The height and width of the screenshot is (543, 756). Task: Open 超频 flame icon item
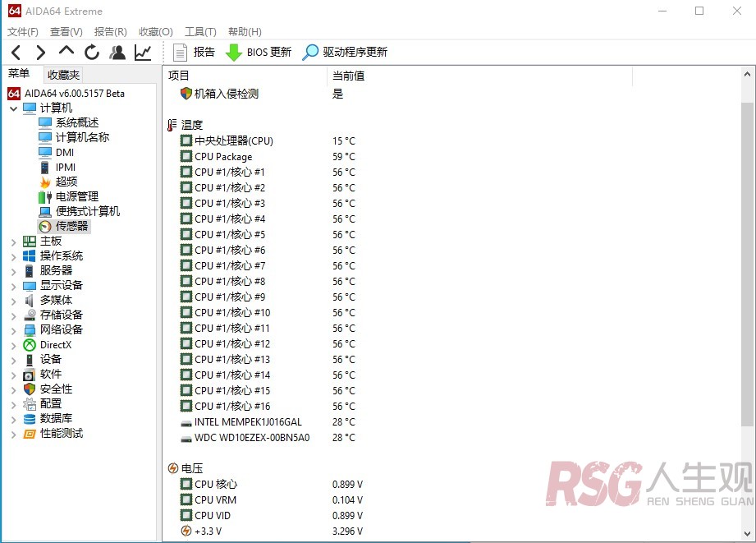click(x=45, y=182)
